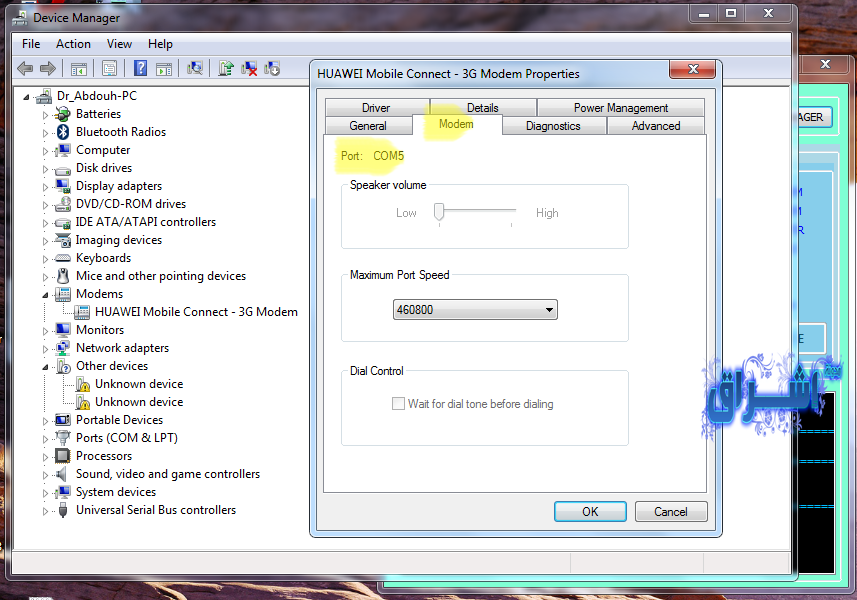Click the Properties toolbar icon
This screenshot has height=600, width=857.
click(x=109, y=69)
